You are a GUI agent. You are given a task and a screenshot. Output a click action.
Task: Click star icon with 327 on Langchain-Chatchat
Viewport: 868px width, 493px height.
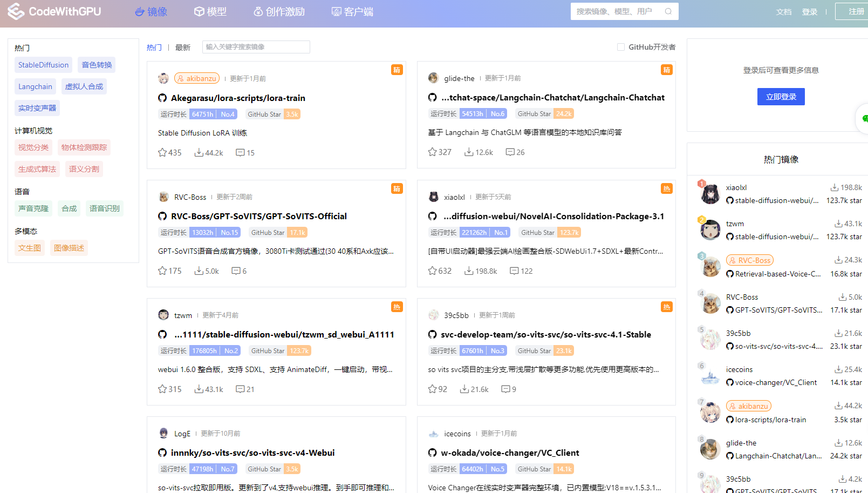pos(432,152)
